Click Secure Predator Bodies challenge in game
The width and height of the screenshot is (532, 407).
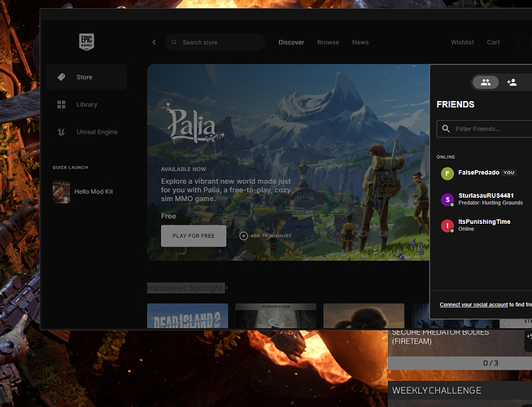[440, 337]
